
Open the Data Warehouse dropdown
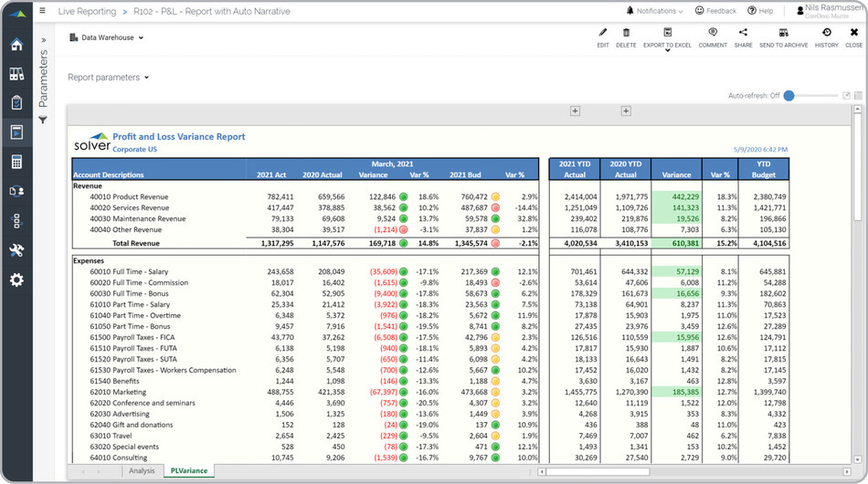click(107, 38)
